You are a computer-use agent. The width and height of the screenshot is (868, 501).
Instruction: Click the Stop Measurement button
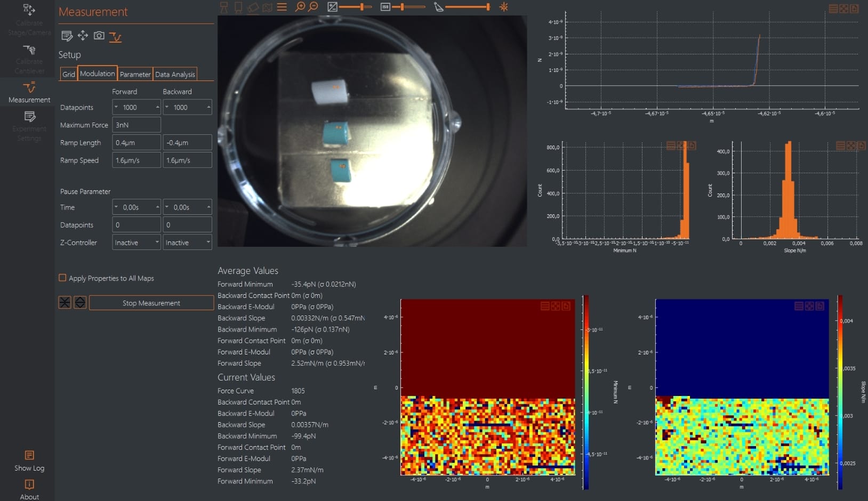click(x=151, y=303)
